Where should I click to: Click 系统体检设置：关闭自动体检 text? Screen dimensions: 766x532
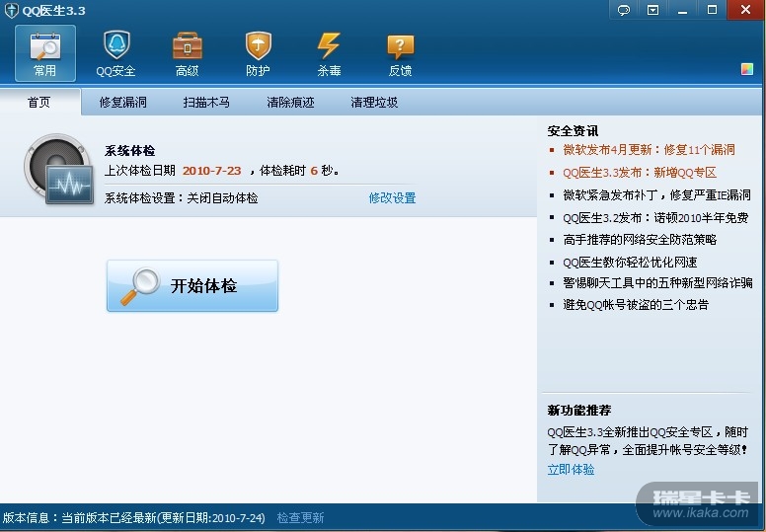(182, 197)
